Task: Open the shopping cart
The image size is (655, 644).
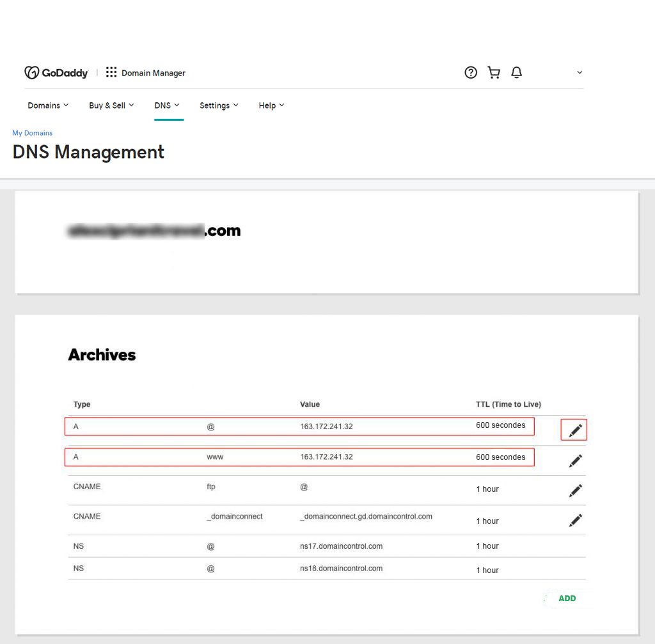Action: [x=494, y=73]
